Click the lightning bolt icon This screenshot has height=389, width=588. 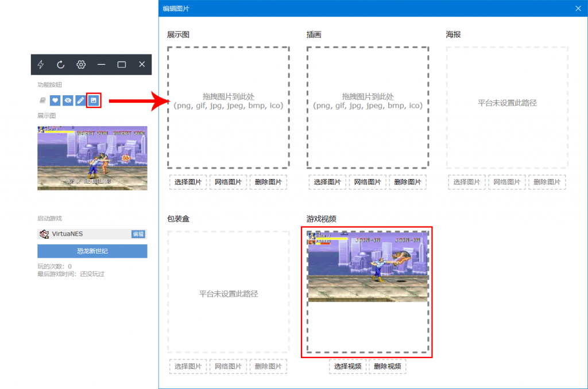41,65
